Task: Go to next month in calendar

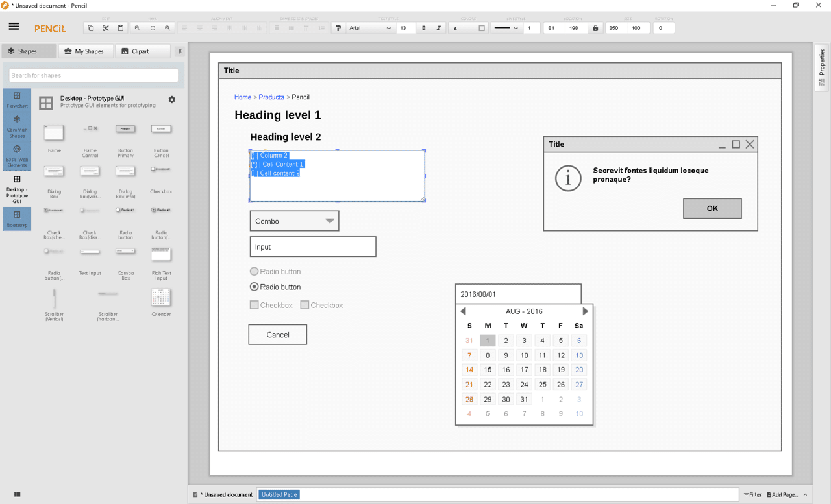Action: 585,311
